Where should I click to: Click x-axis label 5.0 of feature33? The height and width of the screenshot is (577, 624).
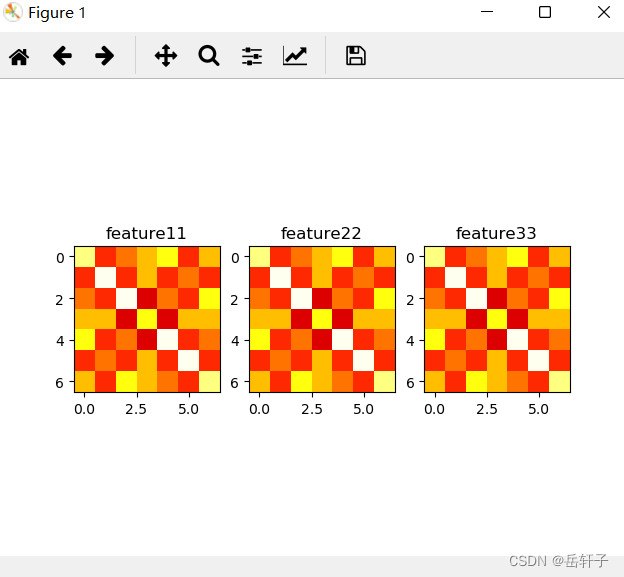538,409
